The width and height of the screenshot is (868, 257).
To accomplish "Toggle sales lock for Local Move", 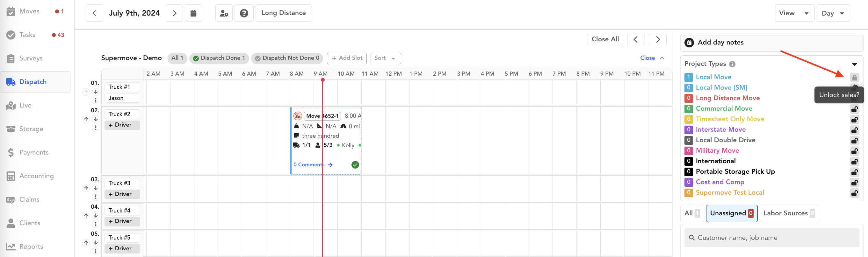I will (x=854, y=77).
